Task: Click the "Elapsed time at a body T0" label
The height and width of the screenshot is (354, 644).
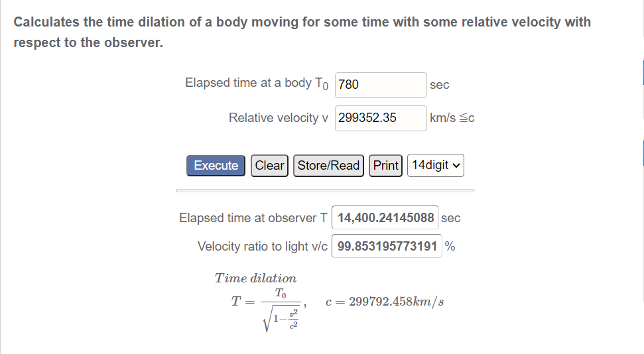Action: [x=257, y=84]
